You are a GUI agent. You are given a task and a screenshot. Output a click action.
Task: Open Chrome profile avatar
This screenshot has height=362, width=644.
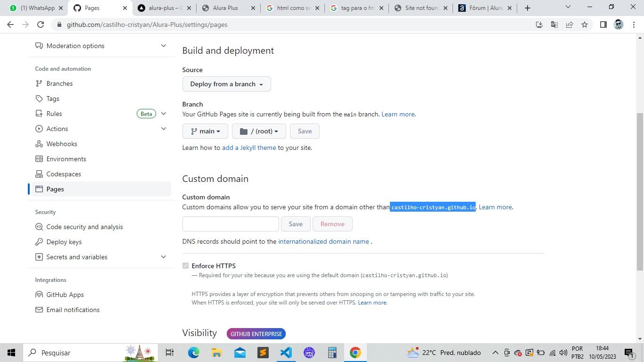(619, 25)
